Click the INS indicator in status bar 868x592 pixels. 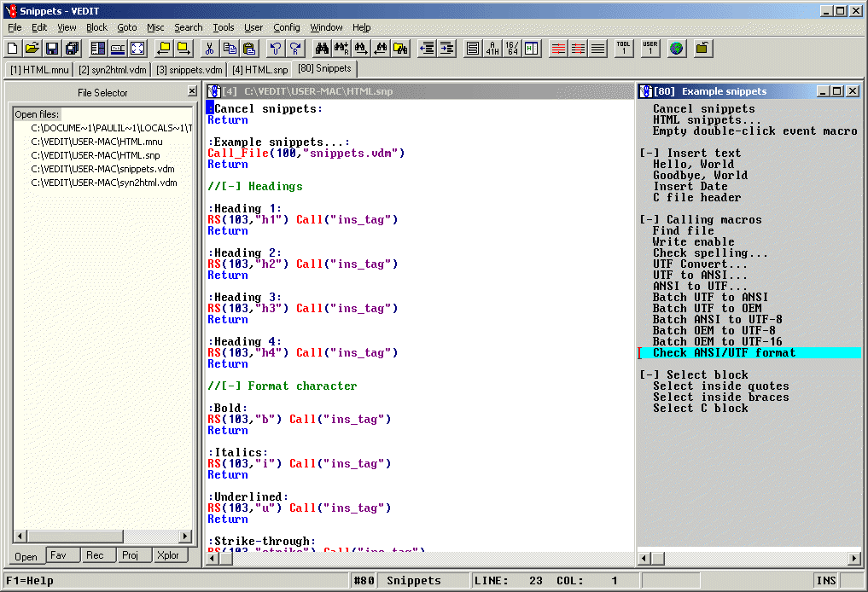(x=825, y=581)
